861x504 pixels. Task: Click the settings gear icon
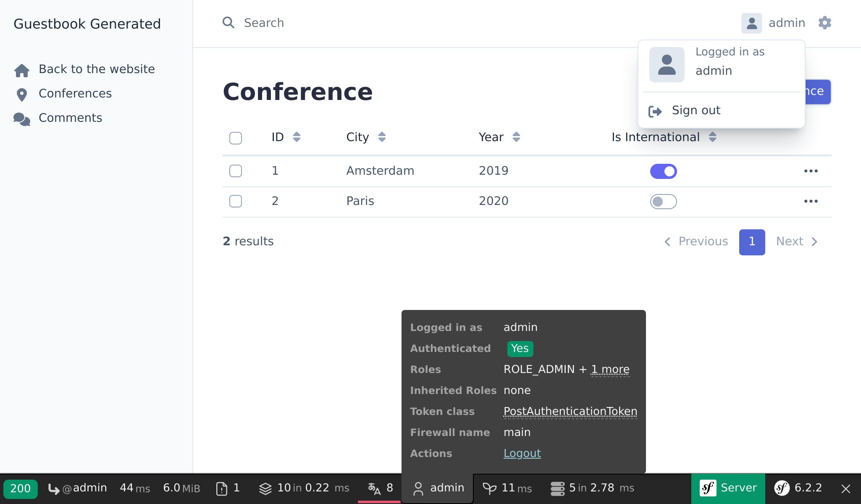(825, 23)
